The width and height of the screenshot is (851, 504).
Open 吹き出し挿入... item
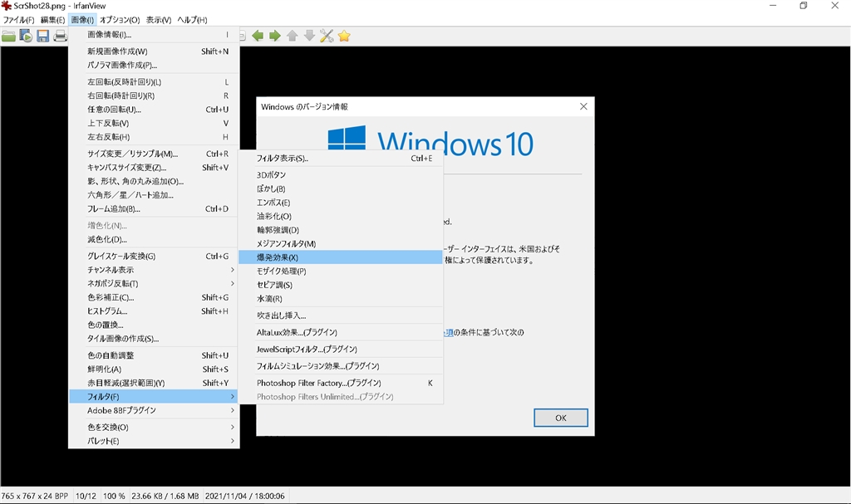[341, 316]
